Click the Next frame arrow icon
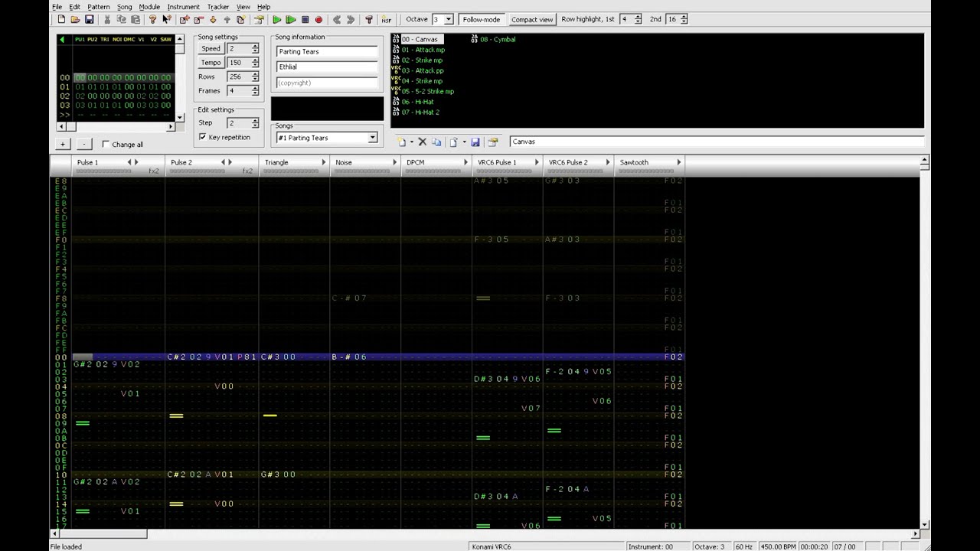Image resolution: width=980 pixels, height=551 pixels. click(x=351, y=19)
